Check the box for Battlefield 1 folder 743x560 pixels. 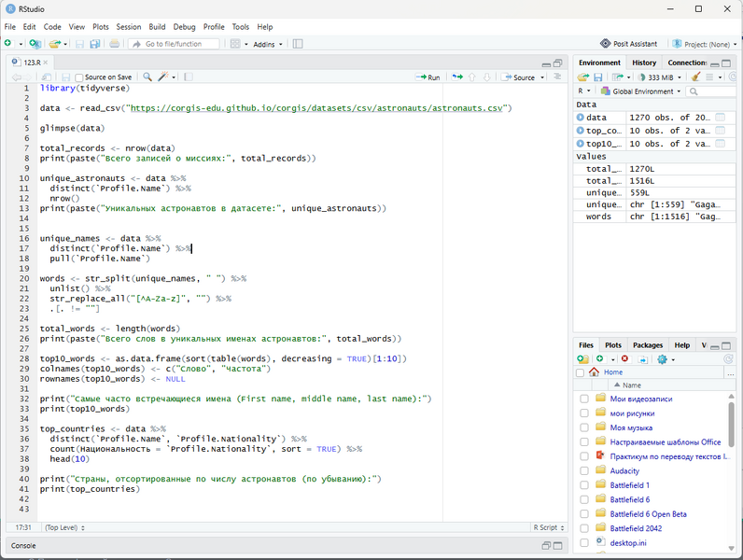(x=584, y=485)
